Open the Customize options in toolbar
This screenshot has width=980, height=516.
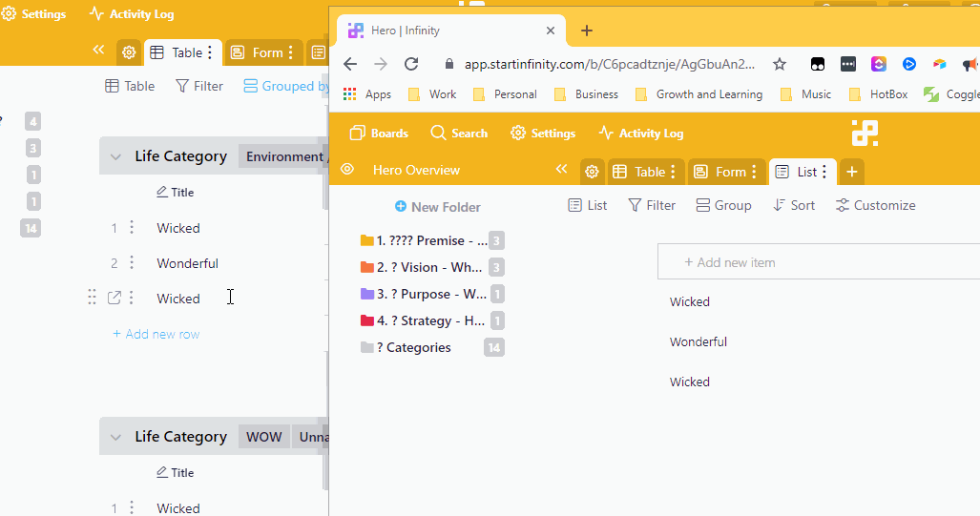coord(875,205)
